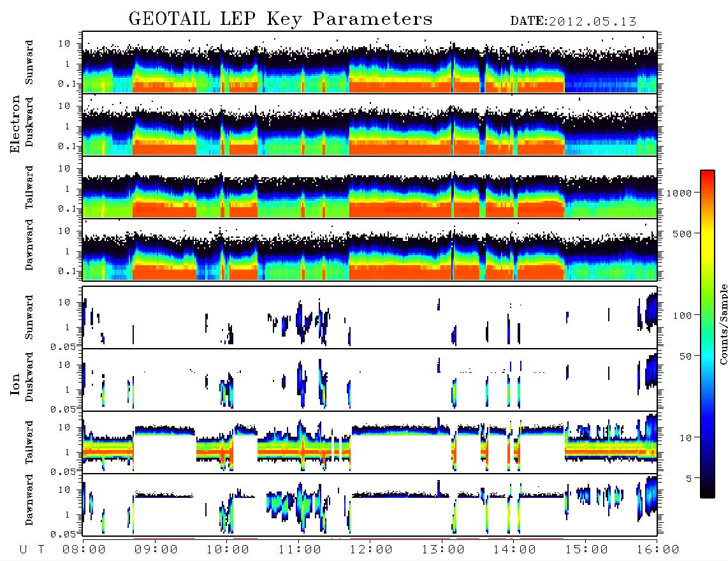Click the Electron Duskward panel label
Image resolution: width=728 pixels, height=561 pixels.
(29, 122)
